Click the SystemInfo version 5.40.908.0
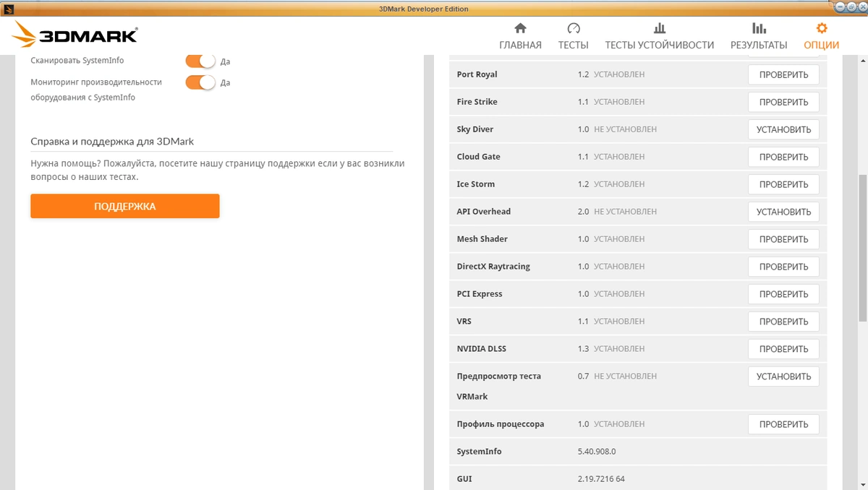The height and width of the screenshot is (490, 868). point(597,452)
